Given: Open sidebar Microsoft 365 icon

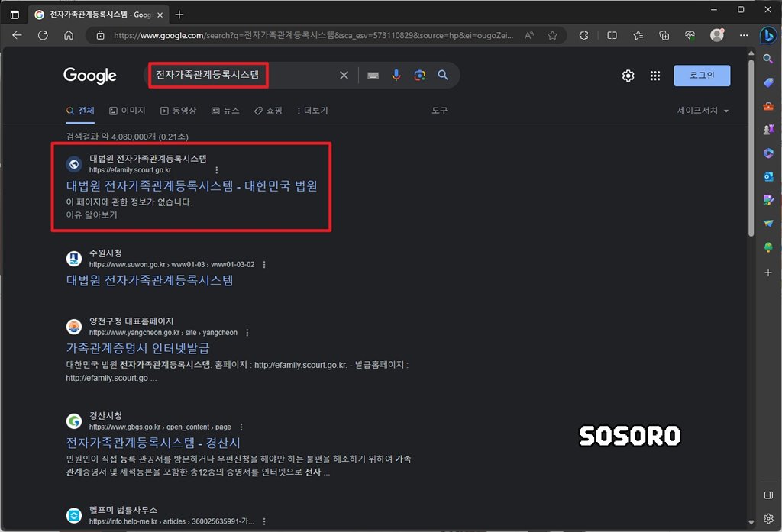Looking at the screenshot, I should pyautogui.click(x=768, y=153).
